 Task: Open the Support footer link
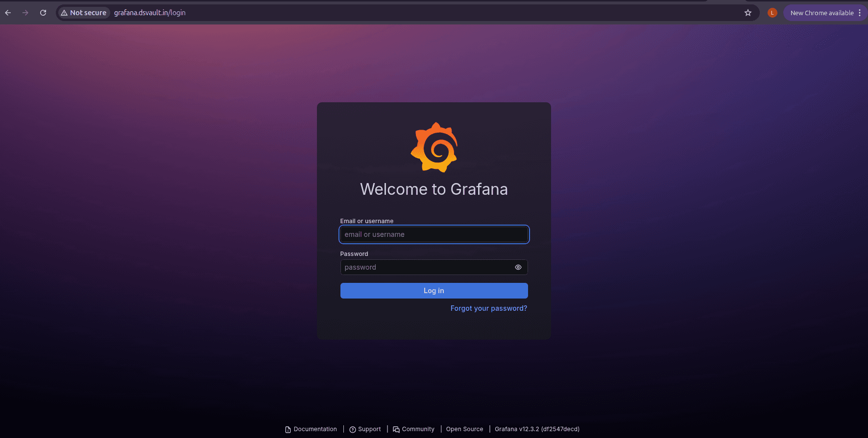click(x=365, y=429)
